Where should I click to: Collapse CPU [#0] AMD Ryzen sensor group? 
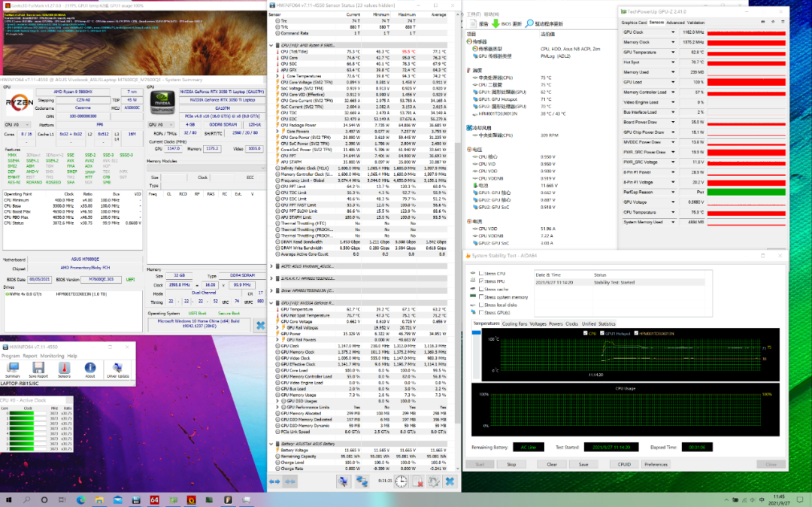[x=271, y=46]
